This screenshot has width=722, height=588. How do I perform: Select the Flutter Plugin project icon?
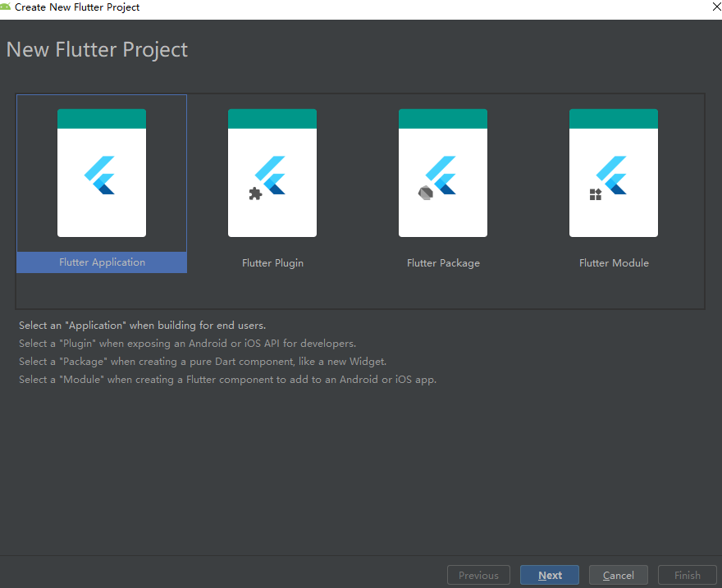(x=272, y=173)
